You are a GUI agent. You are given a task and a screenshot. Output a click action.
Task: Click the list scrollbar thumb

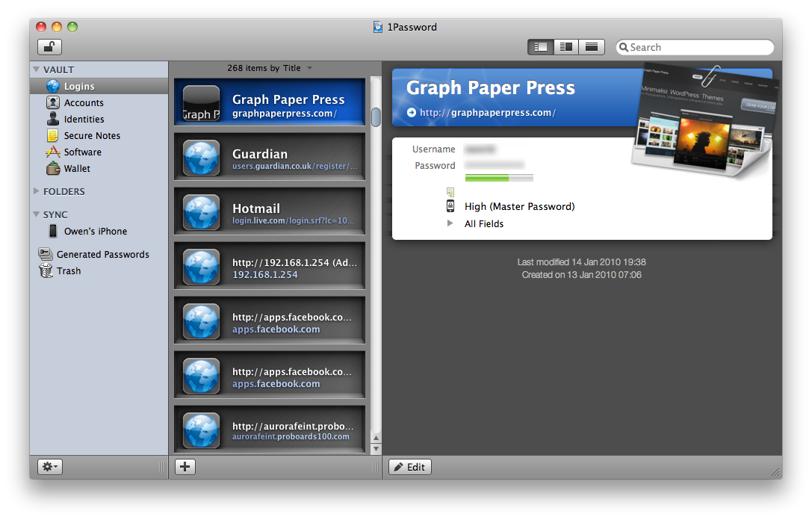(x=376, y=117)
